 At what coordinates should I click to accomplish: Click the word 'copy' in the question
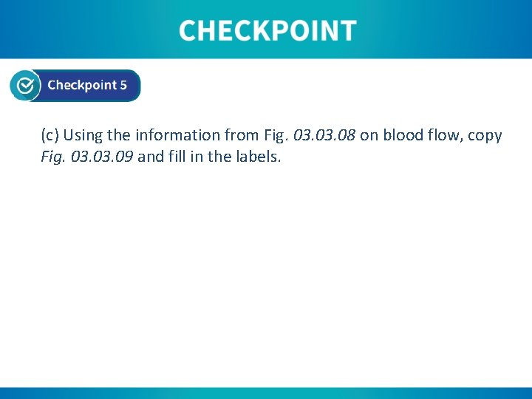(485, 135)
